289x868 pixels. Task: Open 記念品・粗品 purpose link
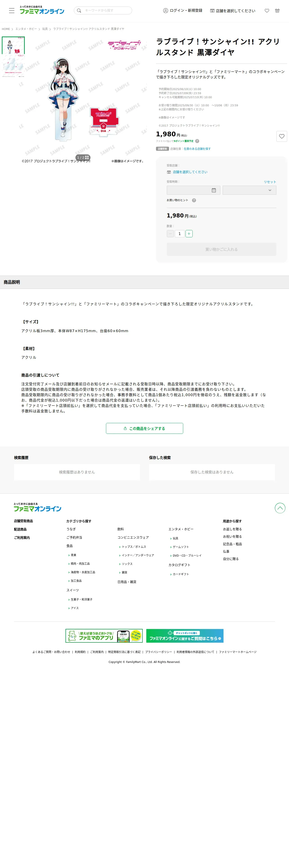point(233,544)
